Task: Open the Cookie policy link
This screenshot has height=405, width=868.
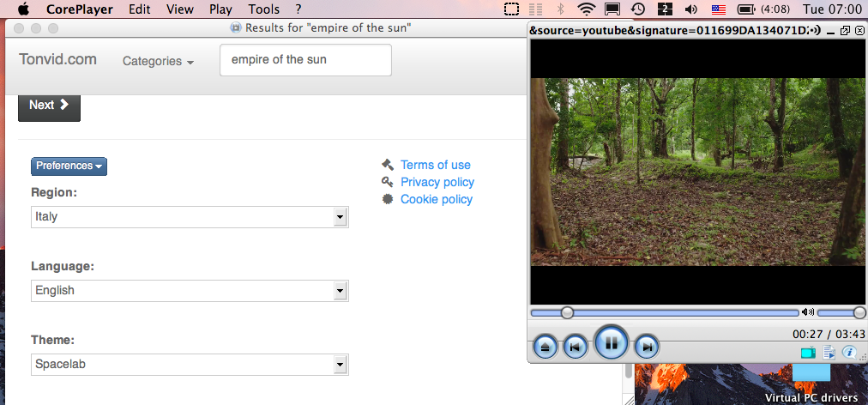Action: pos(437,199)
